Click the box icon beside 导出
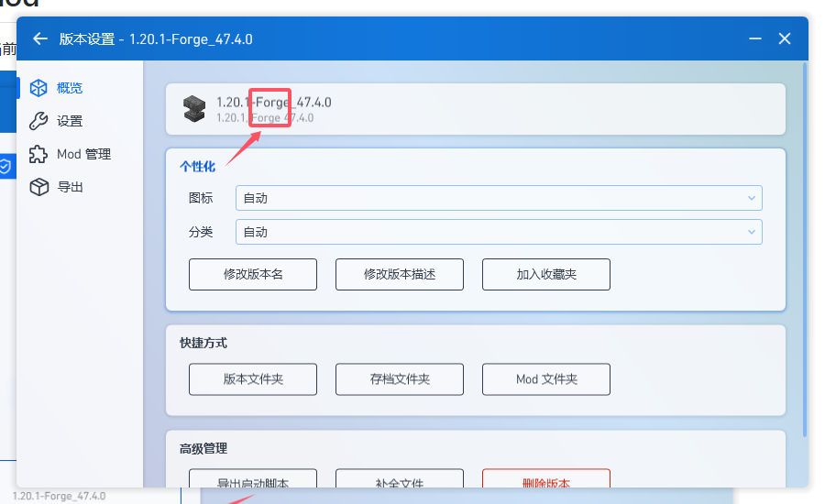The image size is (825, 504). (38, 187)
